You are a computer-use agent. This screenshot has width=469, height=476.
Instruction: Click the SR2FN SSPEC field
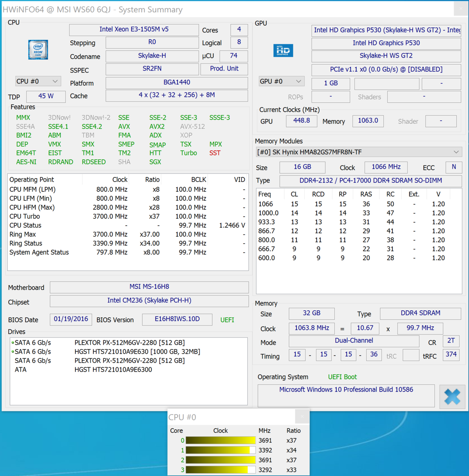coord(152,69)
